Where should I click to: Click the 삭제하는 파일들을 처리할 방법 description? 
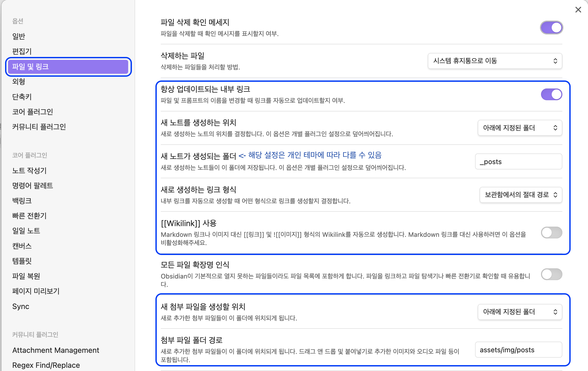(x=200, y=67)
